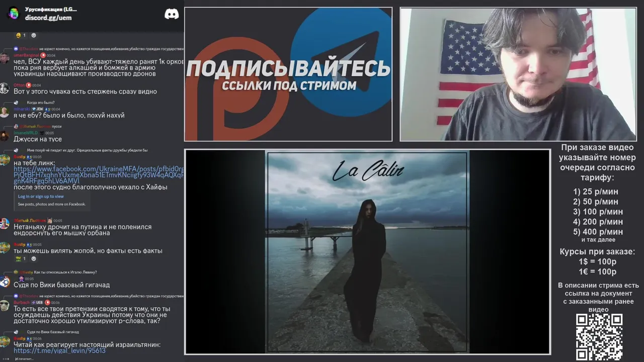
Task: Click username umerBarginal
Action: pos(26,55)
